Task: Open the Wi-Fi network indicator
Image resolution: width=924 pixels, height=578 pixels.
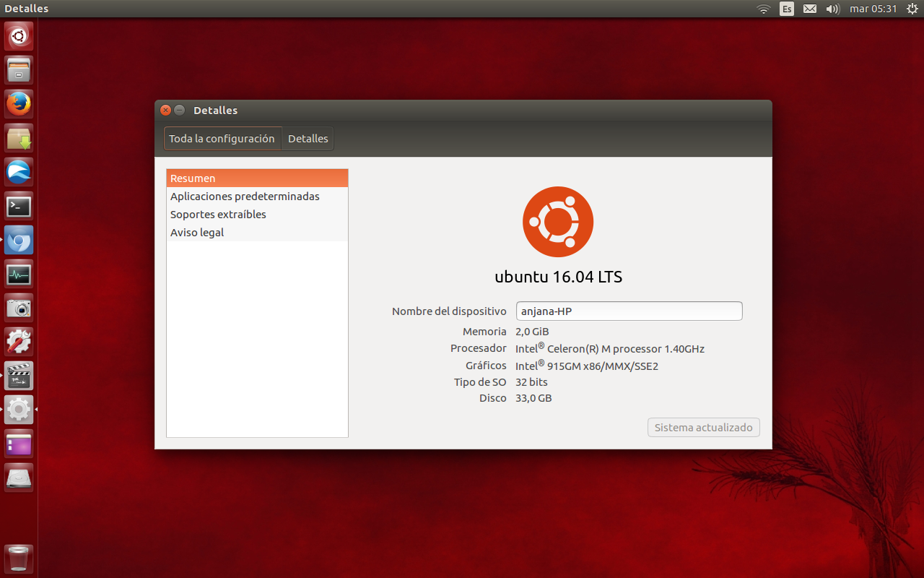Action: (764, 9)
